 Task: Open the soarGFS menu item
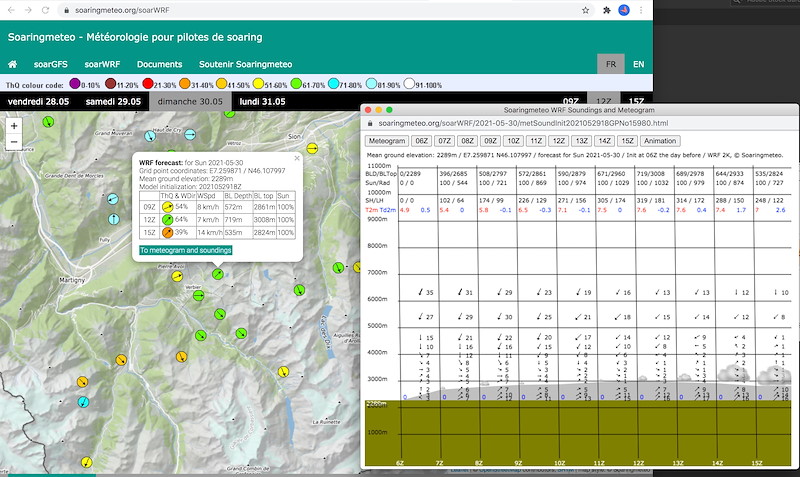51,64
